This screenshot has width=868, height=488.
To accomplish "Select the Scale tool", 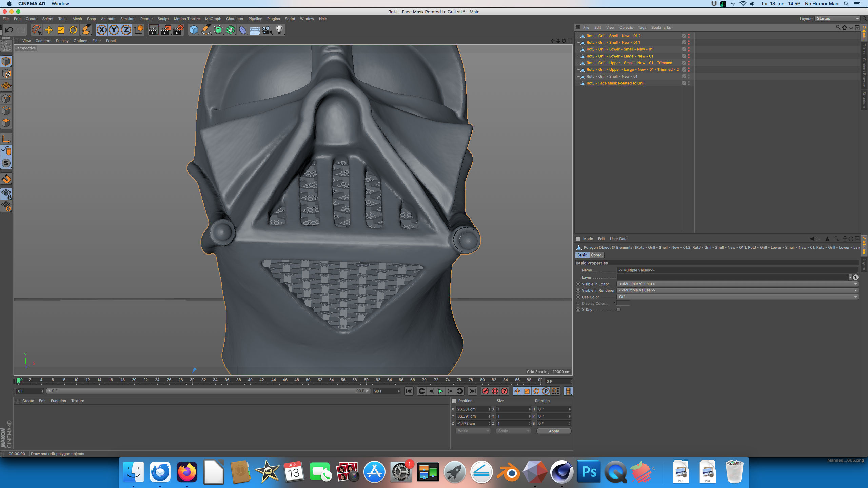I will (x=61, y=30).
